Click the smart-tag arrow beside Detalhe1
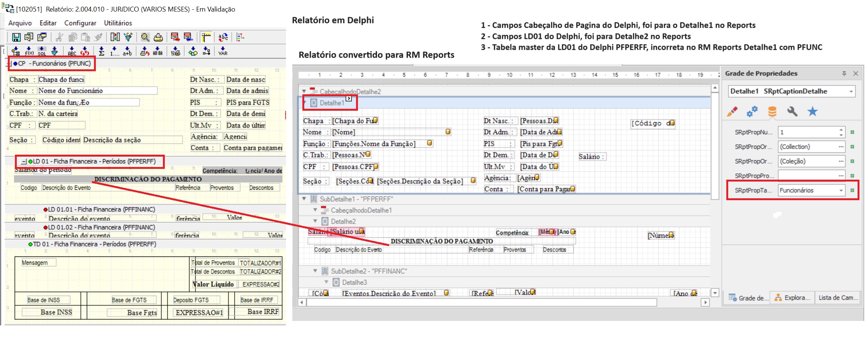Viewport: 868px width, 350px height. point(349,98)
